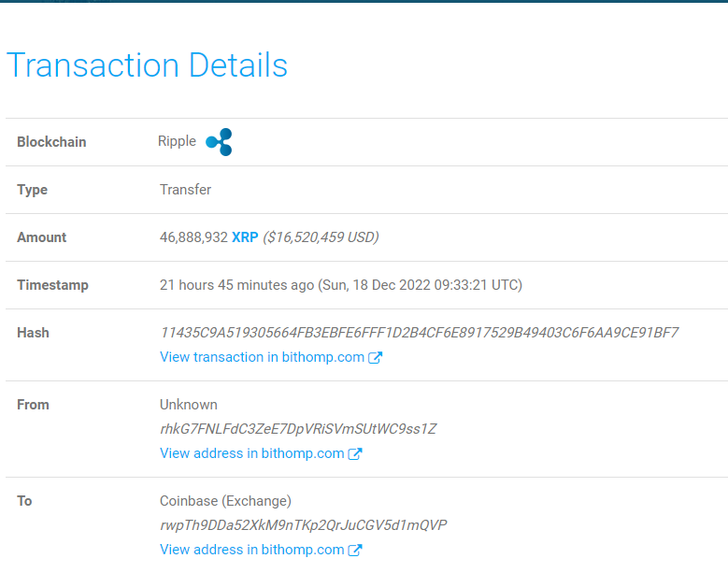Click external-link icon in the To row
Viewport: 728px width, 573px height.
coord(355,550)
